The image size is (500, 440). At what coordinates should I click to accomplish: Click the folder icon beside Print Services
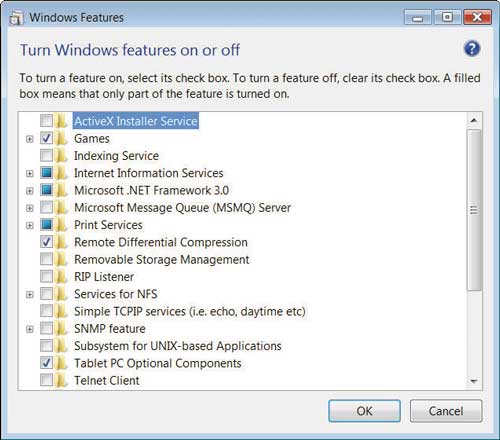[61, 225]
